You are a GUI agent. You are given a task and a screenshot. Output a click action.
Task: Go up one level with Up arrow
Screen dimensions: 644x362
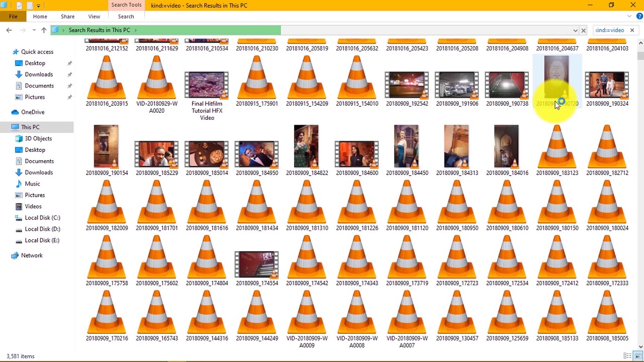[x=44, y=30]
